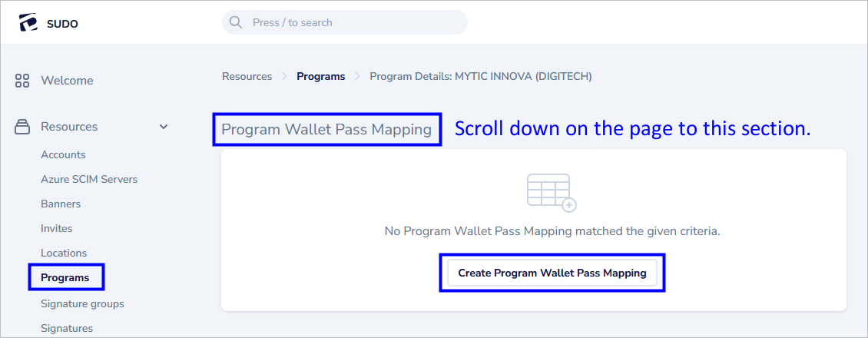Click the empty table icon with plus

tap(551, 193)
